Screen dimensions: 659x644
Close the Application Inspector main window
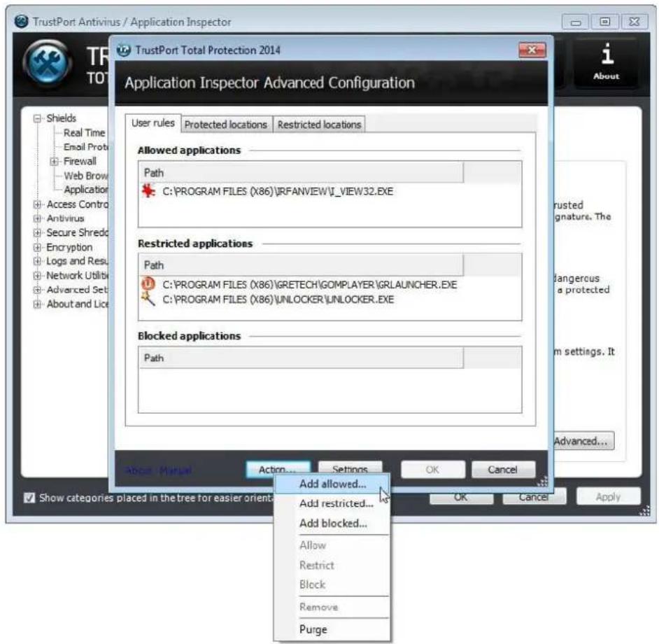click(634, 22)
